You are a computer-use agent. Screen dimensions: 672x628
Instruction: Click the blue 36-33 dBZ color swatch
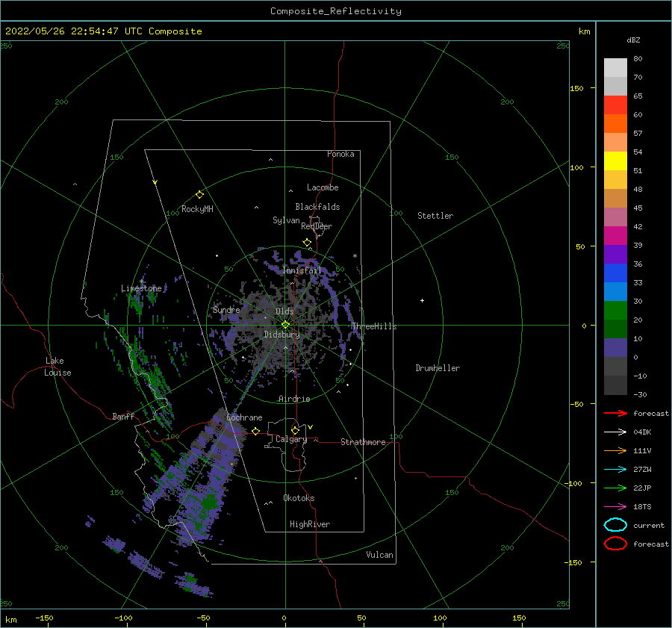coord(615,273)
